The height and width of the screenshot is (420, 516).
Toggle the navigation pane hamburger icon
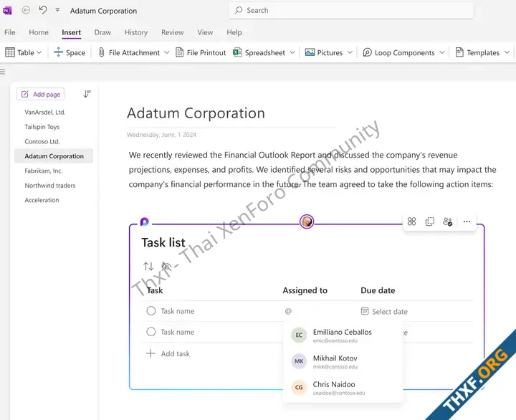tap(2, 72)
